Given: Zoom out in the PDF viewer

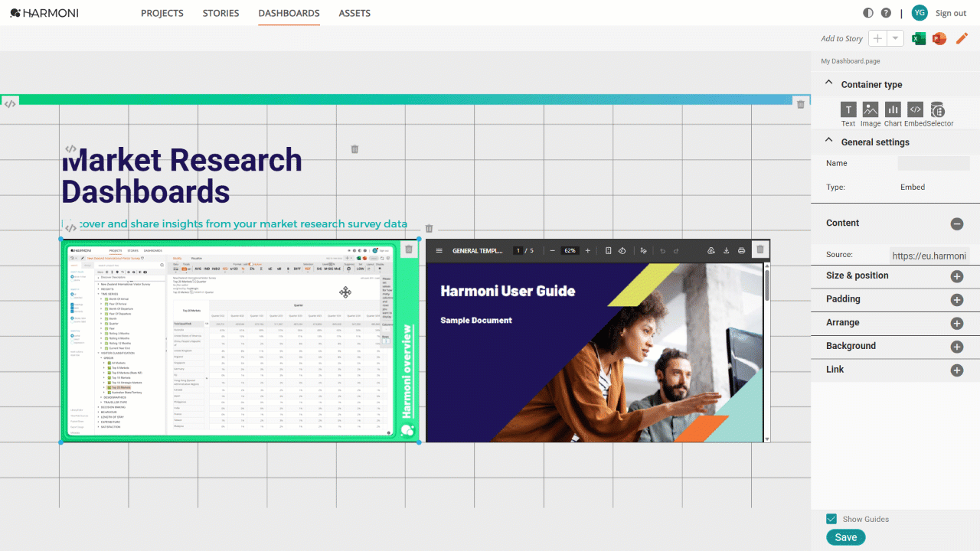Looking at the screenshot, I should (552, 250).
